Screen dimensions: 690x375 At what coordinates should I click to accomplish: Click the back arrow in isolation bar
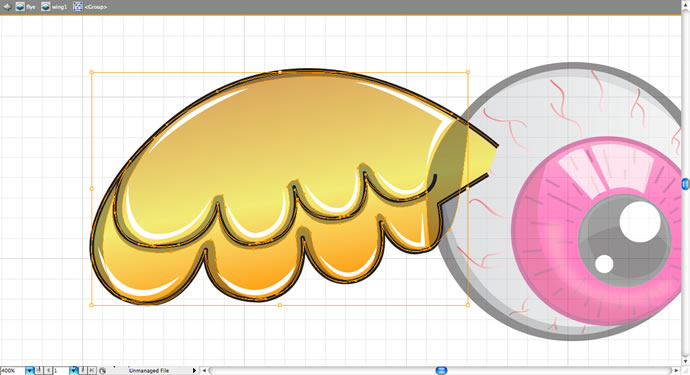(7, 7)
